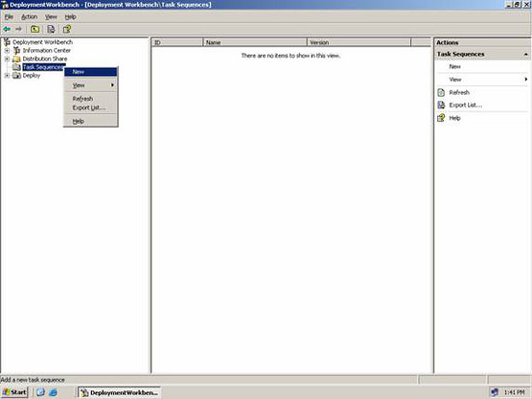Select Information Center label in tree
This screenshot has width=532, height=399.
(46, 50)
